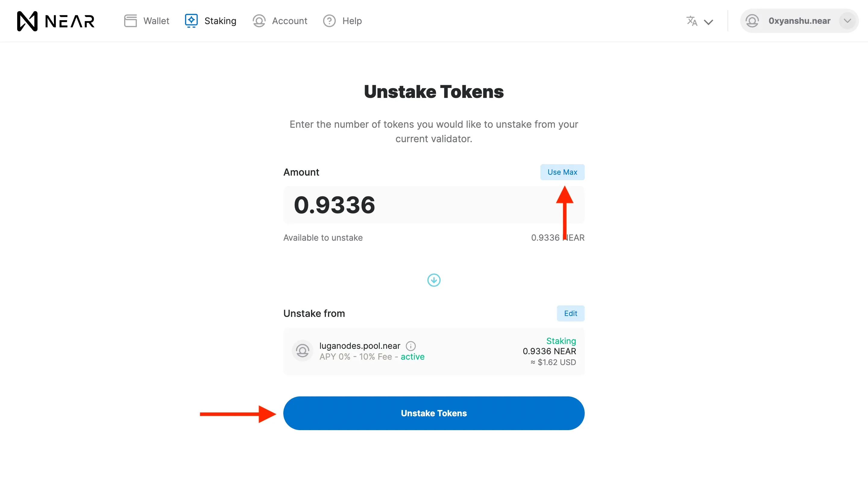Open the 0xyanshu.near account dropdown arrow
The image size is (868, 497).
[x=847, y=21]
